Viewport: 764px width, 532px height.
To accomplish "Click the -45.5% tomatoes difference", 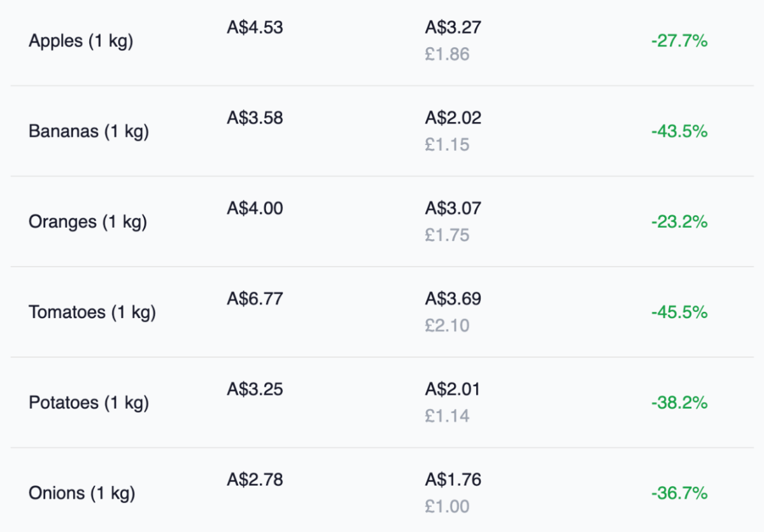I will tap(679, 312).
